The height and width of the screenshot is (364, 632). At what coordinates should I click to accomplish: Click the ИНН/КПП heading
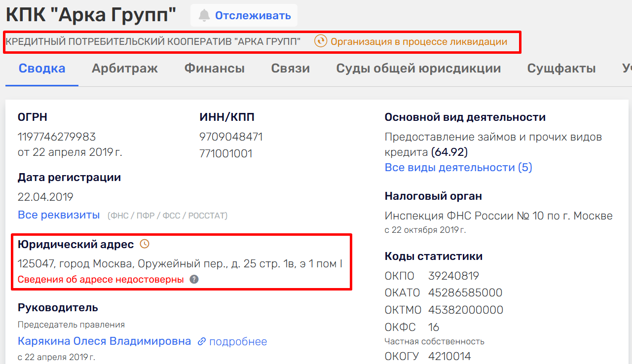tap(227, 117)
